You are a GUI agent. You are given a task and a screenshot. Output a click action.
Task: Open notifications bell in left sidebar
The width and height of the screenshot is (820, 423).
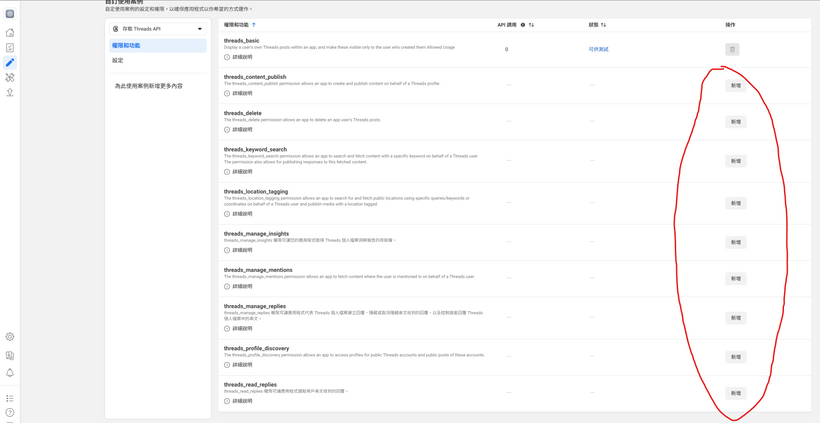coord(10,373)
